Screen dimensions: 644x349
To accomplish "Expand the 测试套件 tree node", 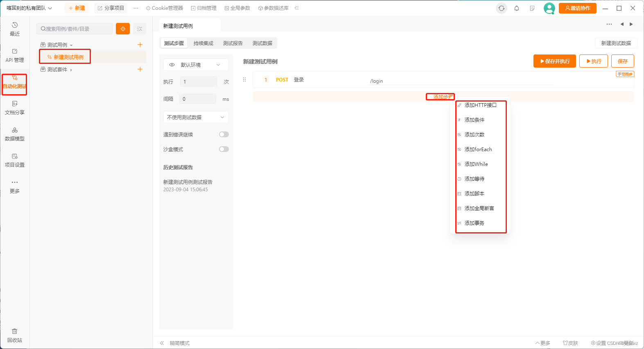I will pos(71,70).
